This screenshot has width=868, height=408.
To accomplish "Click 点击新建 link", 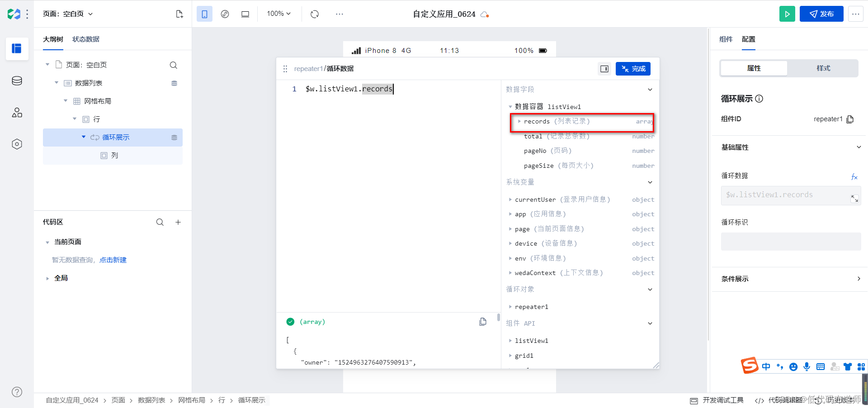I will 113,260.
